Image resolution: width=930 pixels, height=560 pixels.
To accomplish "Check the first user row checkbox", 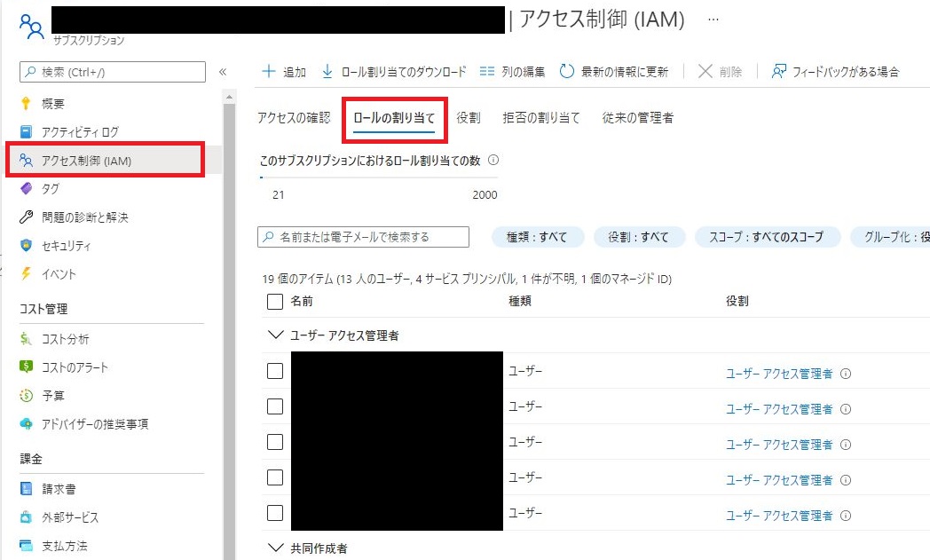I will [x=274, y=371].
